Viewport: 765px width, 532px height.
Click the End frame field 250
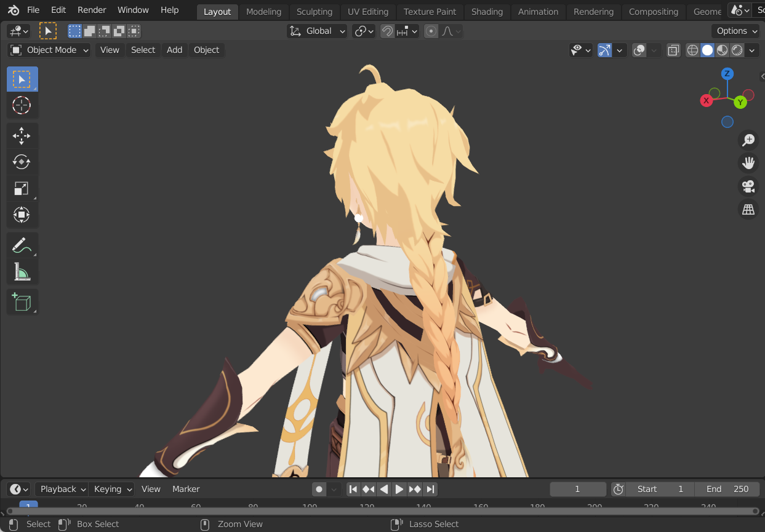point(727,489)
